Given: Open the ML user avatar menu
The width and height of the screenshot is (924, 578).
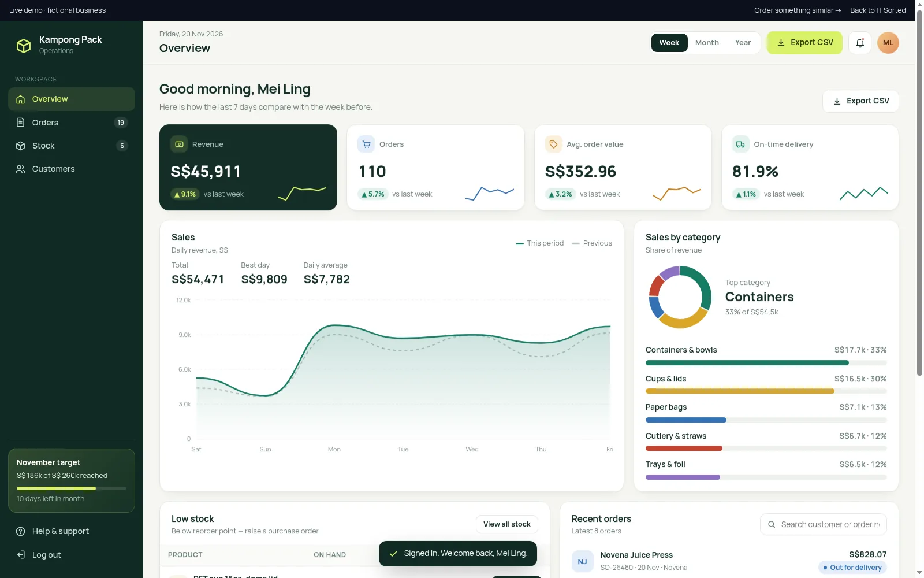Looking at the screenshot, I should 888,43.
